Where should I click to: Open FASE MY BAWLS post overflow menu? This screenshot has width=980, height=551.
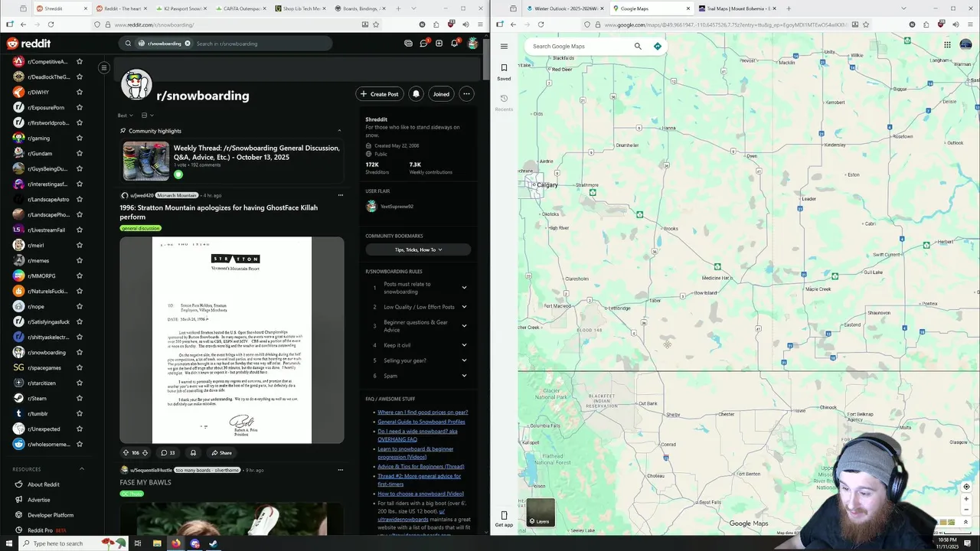[x=341, y=470]
